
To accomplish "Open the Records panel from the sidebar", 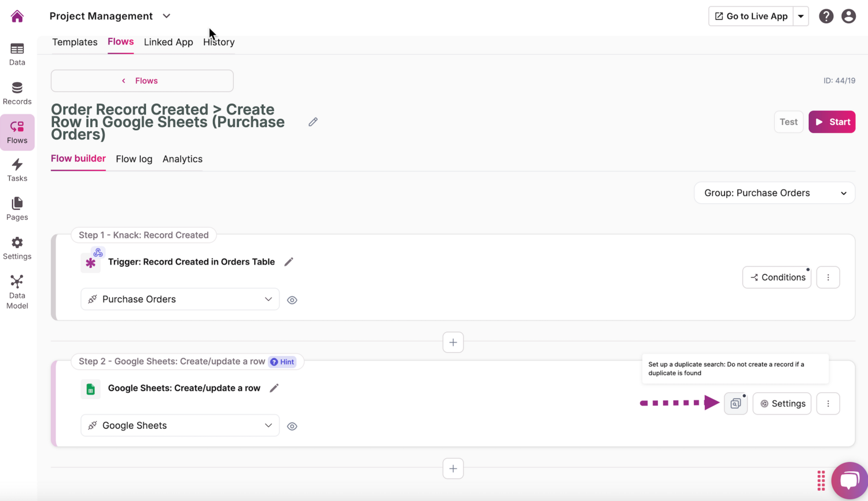I will click(x=17, y=93).
